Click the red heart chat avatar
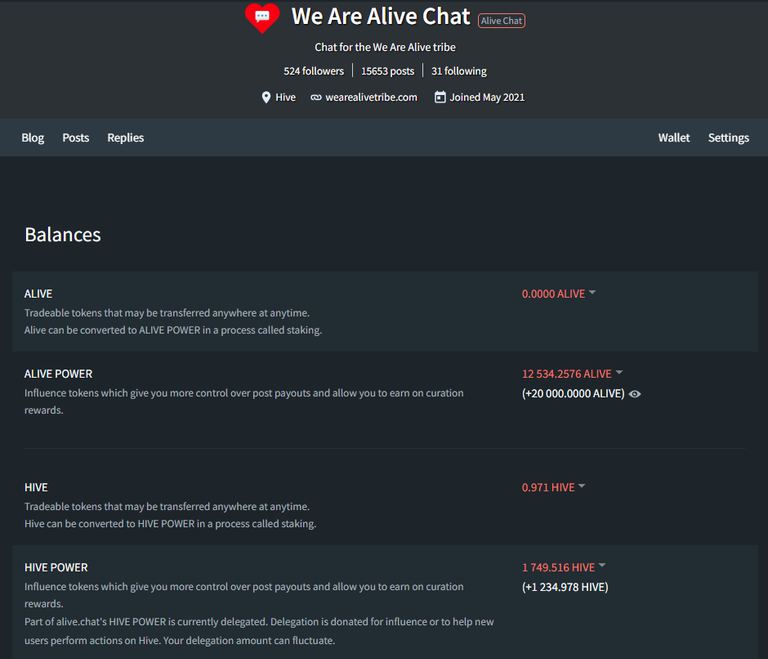Image resolution: width=768 pixels, height=659 pixels. point(262,18)
